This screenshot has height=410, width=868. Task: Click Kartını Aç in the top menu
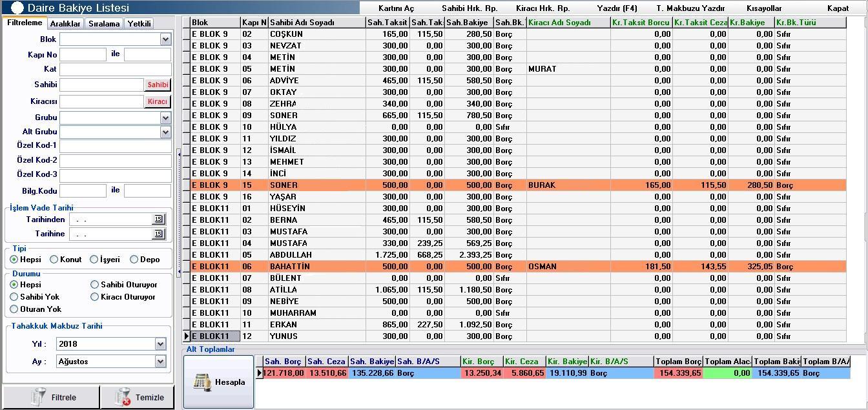point(396,8)
